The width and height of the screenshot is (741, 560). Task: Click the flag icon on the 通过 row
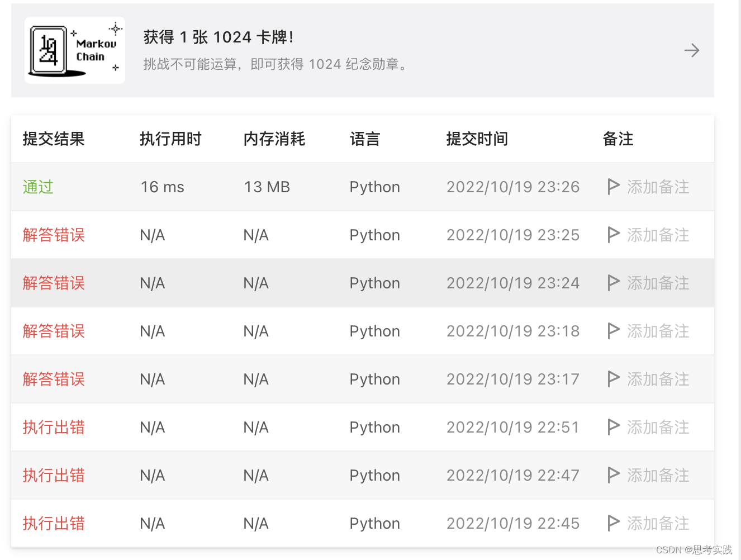[x=614, y=187]
